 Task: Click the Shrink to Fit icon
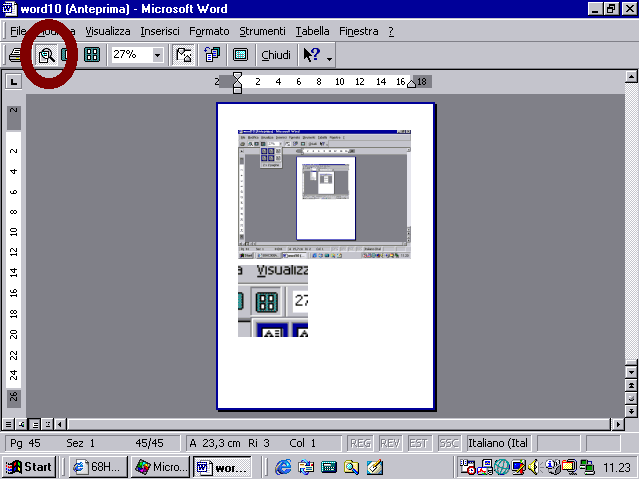[x=212, y=55]
